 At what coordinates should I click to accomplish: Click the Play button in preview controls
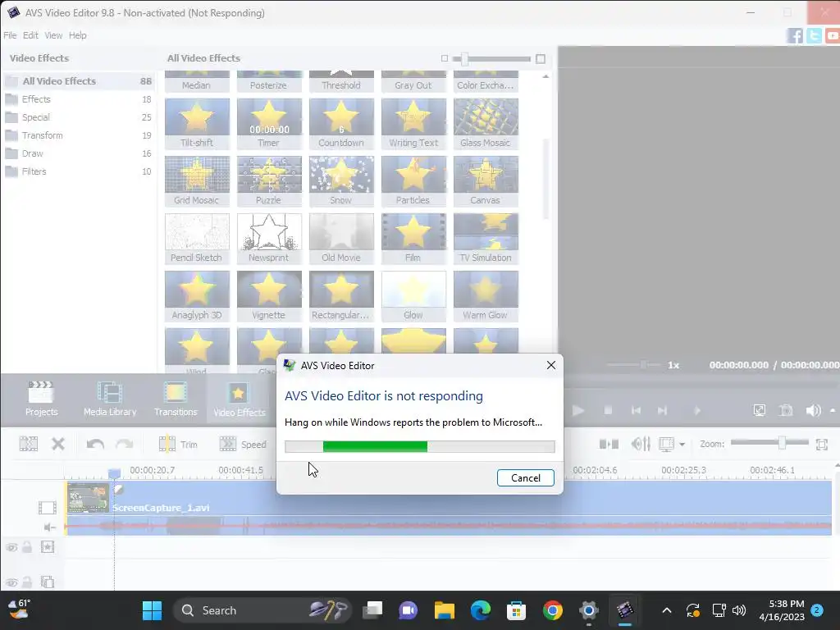(x=577, y=411)
